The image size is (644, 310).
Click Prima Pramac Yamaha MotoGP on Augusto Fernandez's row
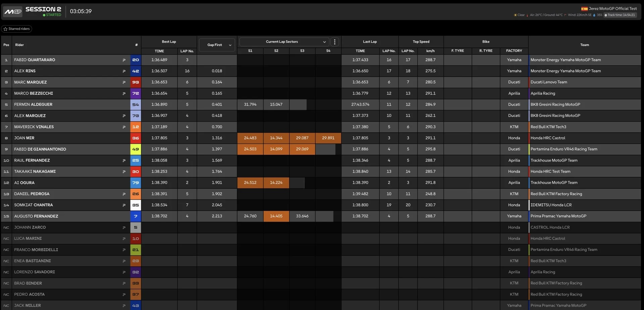(558, 216)
